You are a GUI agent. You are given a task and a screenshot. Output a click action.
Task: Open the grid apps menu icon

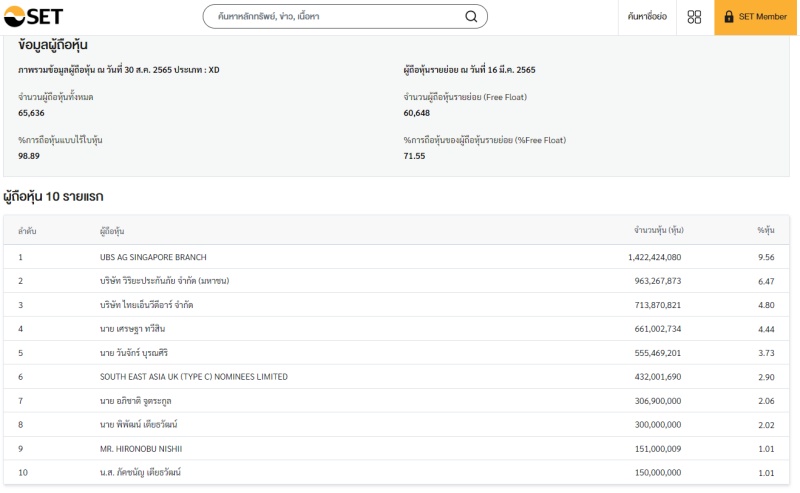pyautogui.click(x=694, y=17)
